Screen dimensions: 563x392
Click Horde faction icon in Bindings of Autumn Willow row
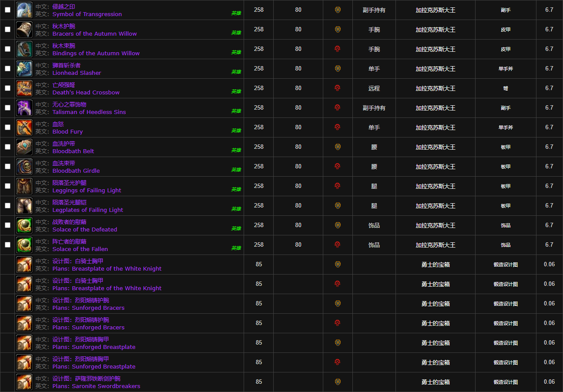pyautogui.click(x=338, y=49)
